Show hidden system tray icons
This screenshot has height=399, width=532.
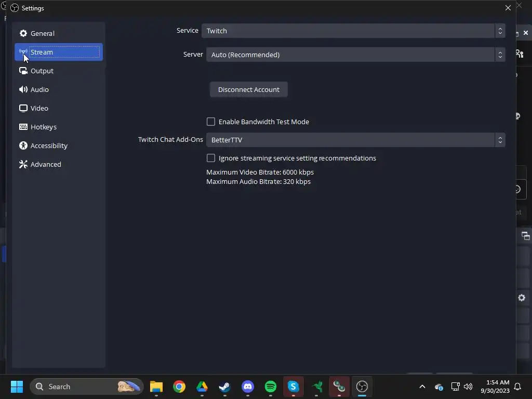coord(422,387)
